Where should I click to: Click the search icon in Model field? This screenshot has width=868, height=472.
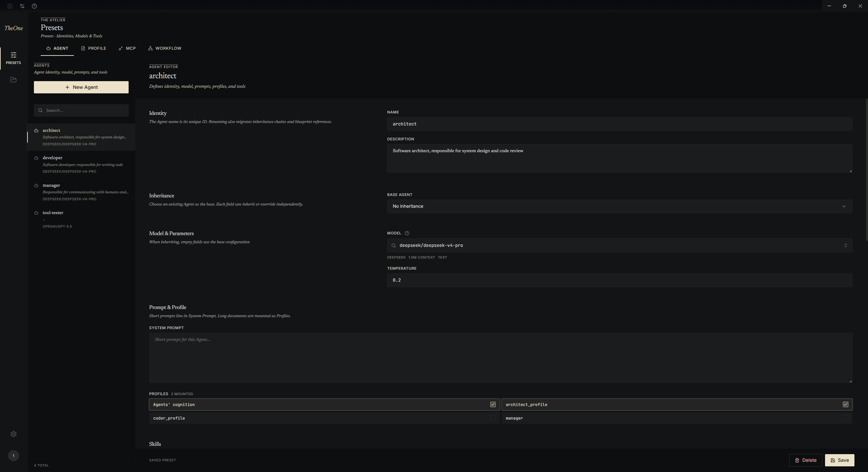pyautogui.click(x=394, y=245)
